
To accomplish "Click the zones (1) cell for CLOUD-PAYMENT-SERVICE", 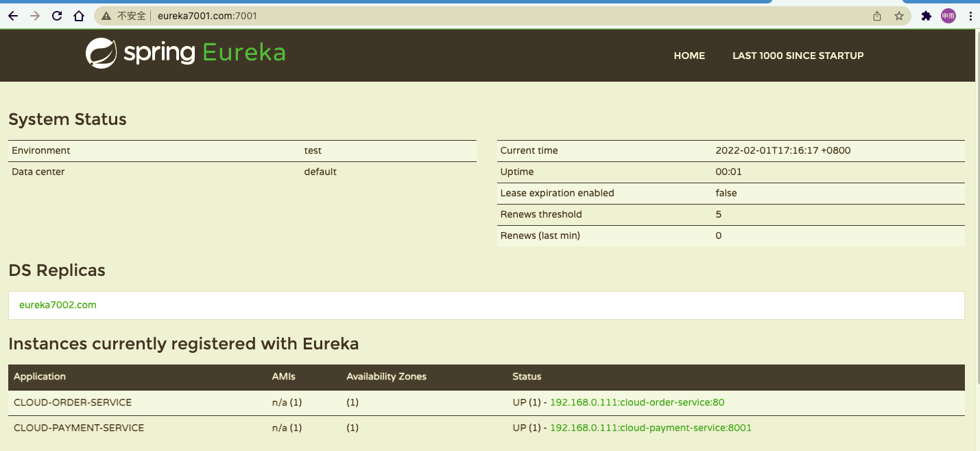I will click(x=352, y=428).
